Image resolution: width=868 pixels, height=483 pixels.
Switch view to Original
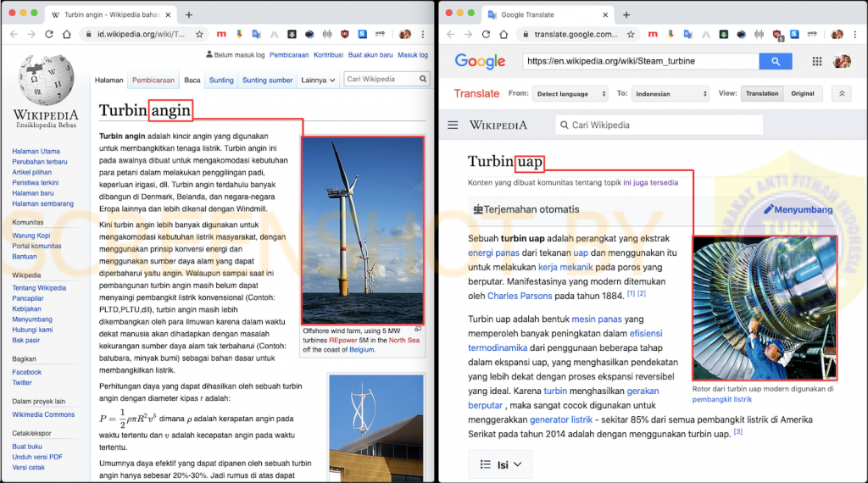point(802,93)
